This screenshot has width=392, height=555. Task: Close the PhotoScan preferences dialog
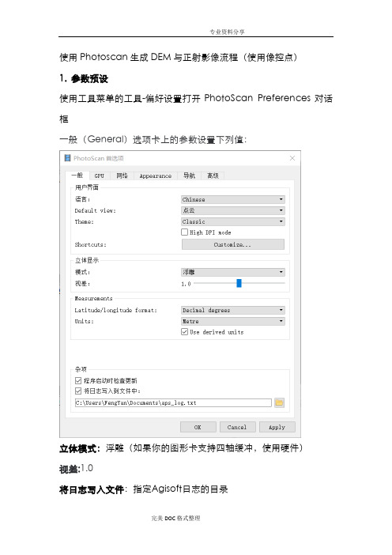[x=292, y=158]
